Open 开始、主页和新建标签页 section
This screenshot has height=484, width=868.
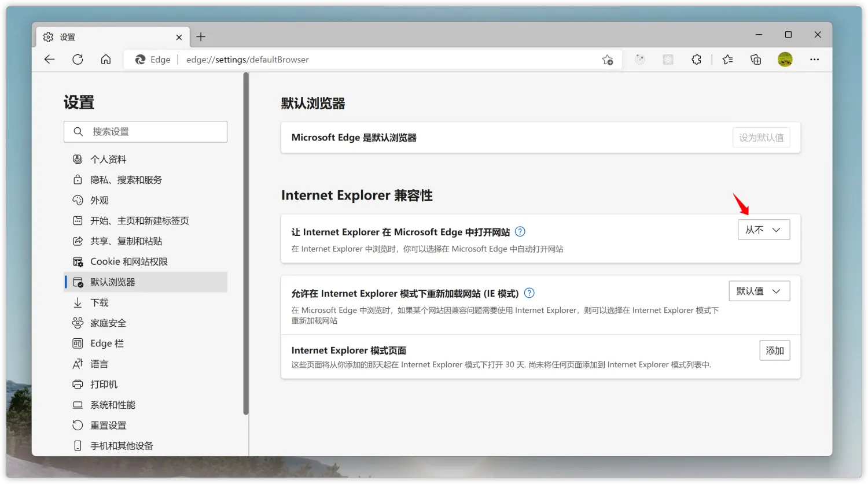click(x=145, y=221)
